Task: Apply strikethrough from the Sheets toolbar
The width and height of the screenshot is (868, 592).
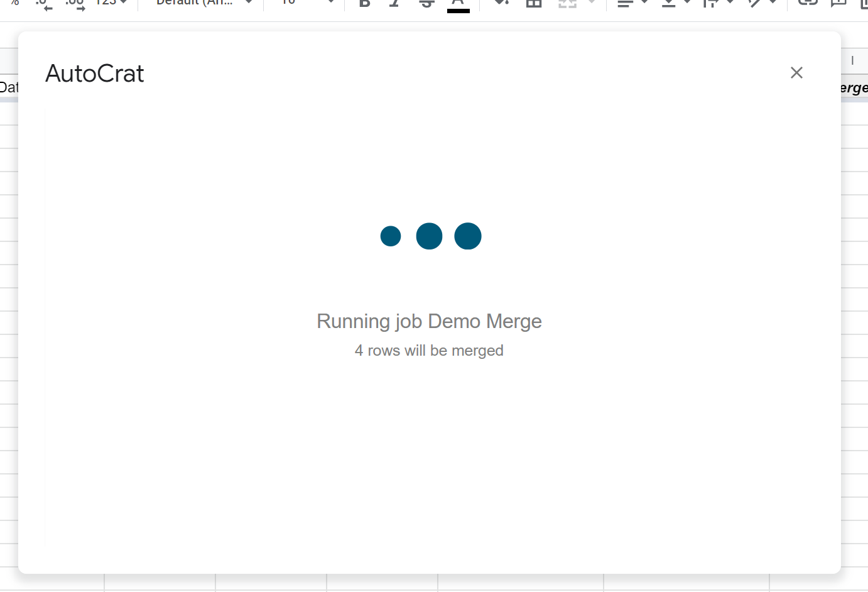Action: tap(426, 3)
